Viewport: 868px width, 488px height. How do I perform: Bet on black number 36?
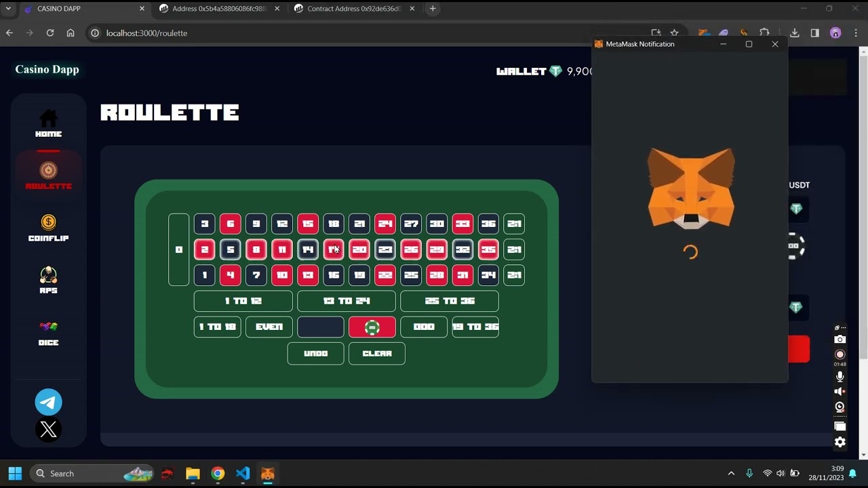click(x=488, y=224)
